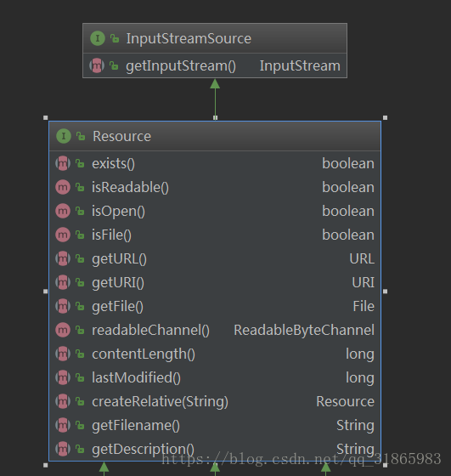Click the public lock icon beside getInputStream()
The image size is (451, 476).
tap(114, 65)
